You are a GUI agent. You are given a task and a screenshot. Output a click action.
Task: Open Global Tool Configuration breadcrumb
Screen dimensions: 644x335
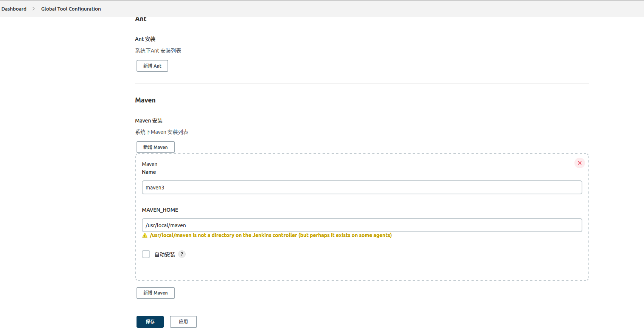71,9
